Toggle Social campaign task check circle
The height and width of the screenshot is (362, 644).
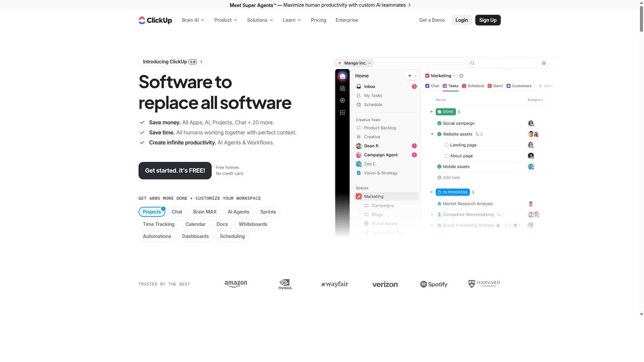[439, 123]
